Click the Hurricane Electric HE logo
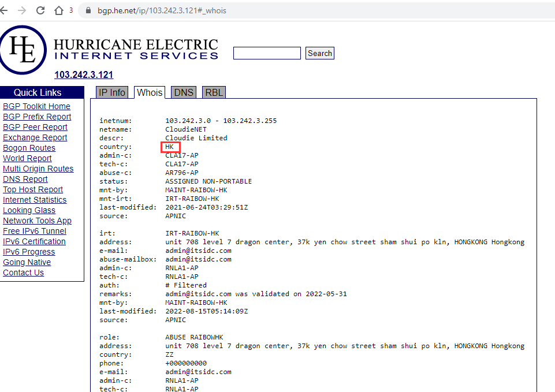Image resolution: width=555 pixels, height=392 pixels. point(23,50)
